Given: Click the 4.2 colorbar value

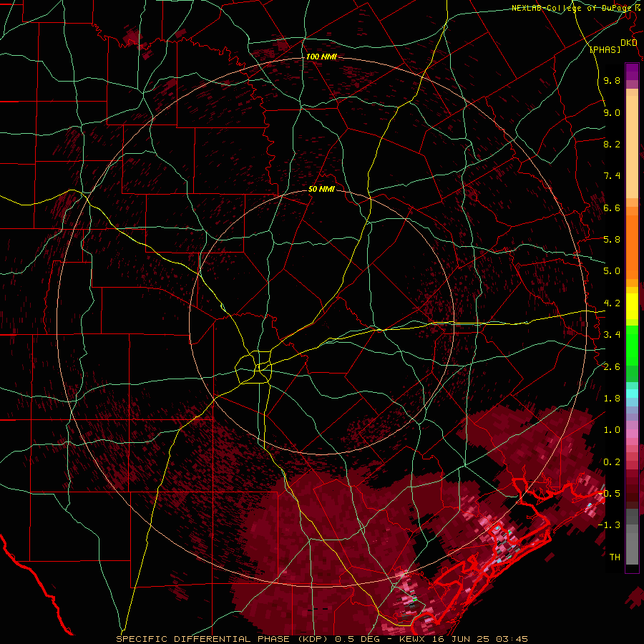Looking at the screenshot, I should tap(612, 303).
